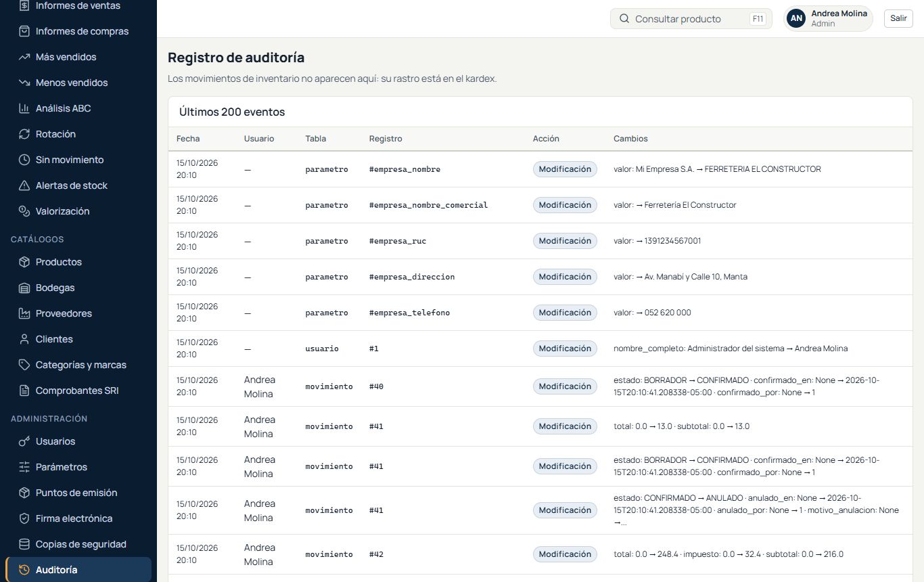Viewport: 924px width, 582px height.
Task: Click the Usuarios key icon
Action: 24,441
